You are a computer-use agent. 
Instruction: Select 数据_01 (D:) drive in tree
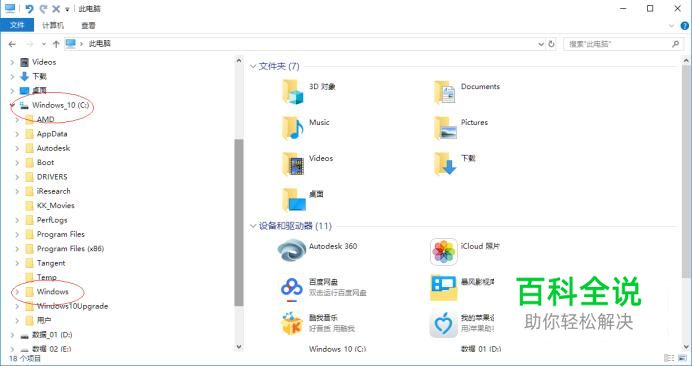(x=52, y=335)
